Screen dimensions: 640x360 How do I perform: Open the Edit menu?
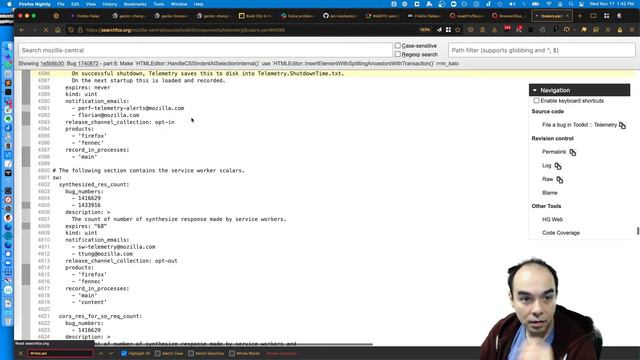75,4
